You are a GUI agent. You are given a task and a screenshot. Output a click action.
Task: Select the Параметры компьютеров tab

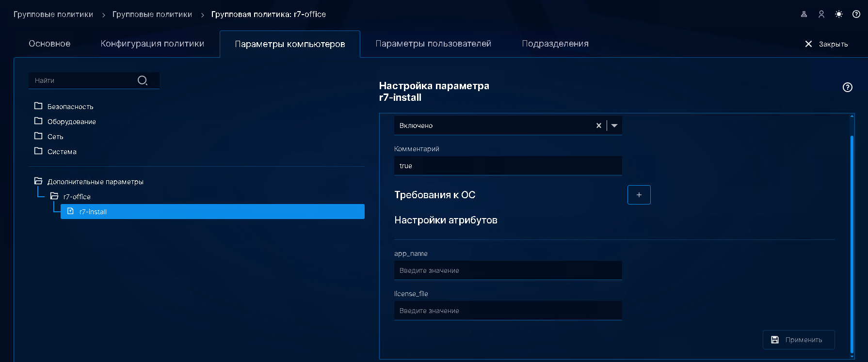coord(290,44)
